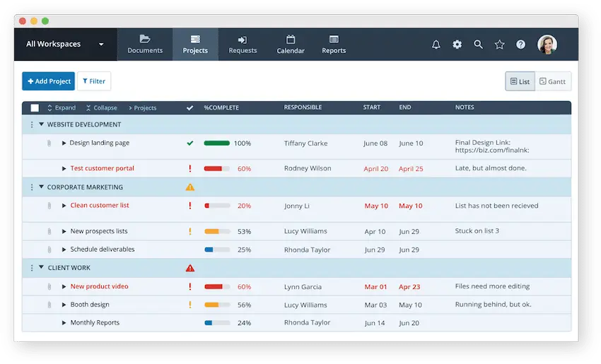Expand the New prospects lists task
Viewport: 601px width, 364px height.
point(64,231)
